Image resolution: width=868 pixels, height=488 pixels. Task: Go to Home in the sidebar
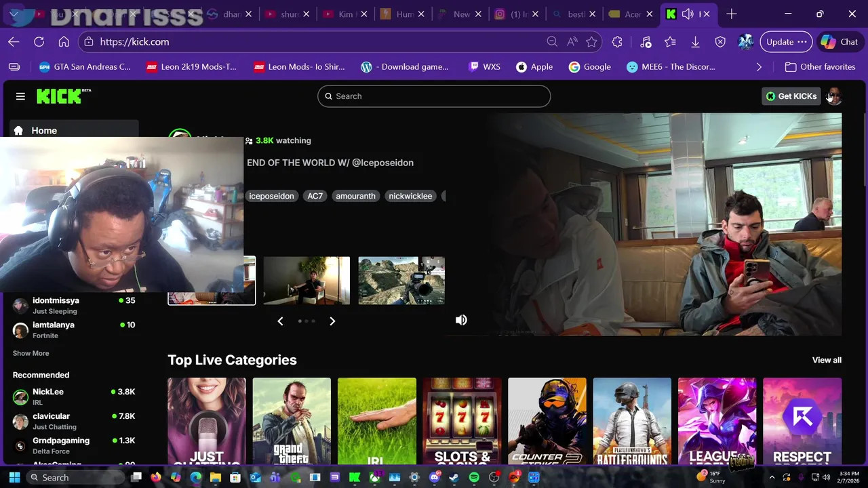click(x=75, y=130)
